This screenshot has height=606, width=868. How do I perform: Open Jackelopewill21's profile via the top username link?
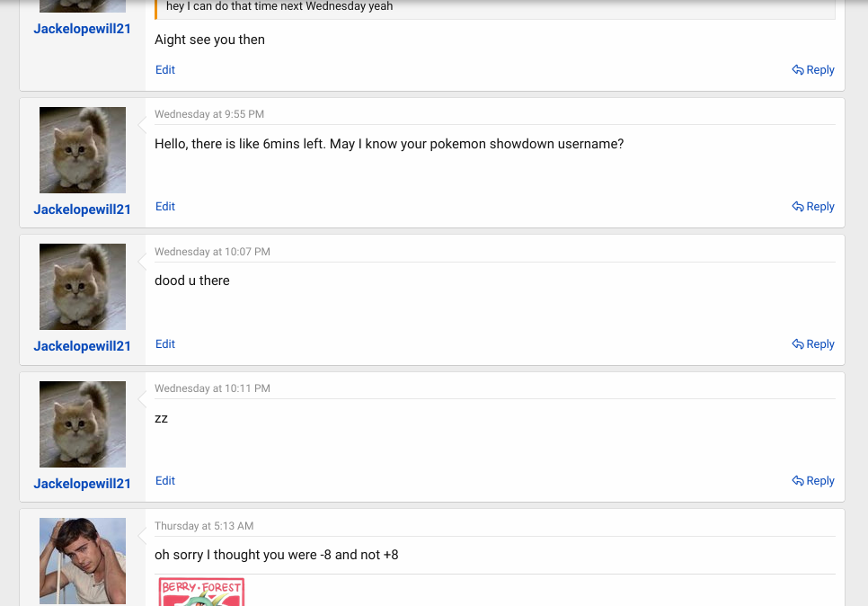[82, 28]
